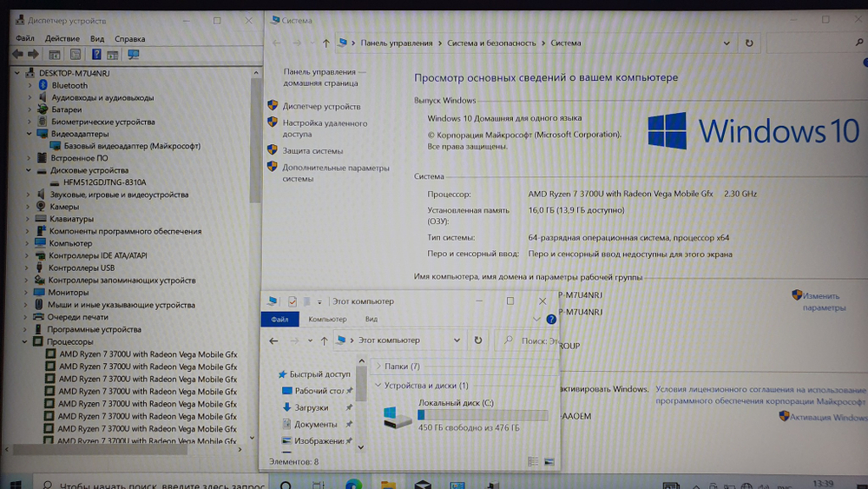The width and height of the screenshot is (868, 489).
Task: Expand the Контроллеры USB category
Action: pos(27,268)
